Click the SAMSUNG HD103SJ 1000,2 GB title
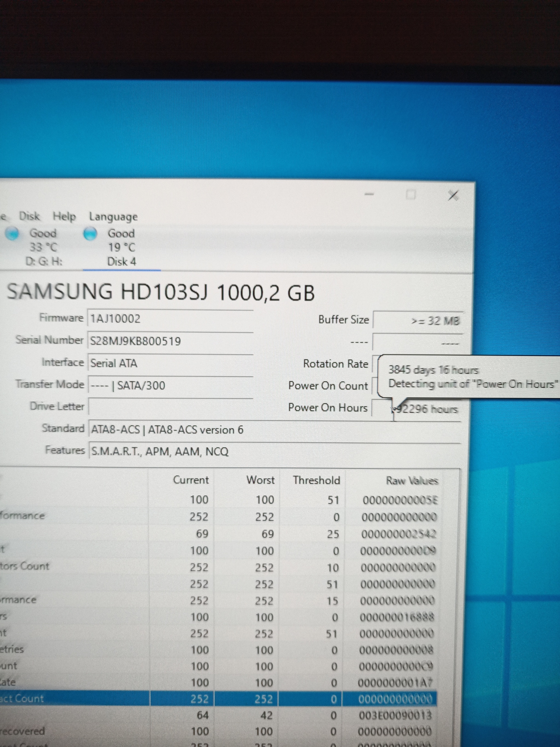Screen dimensions: 560x747 tap(161, 292)
